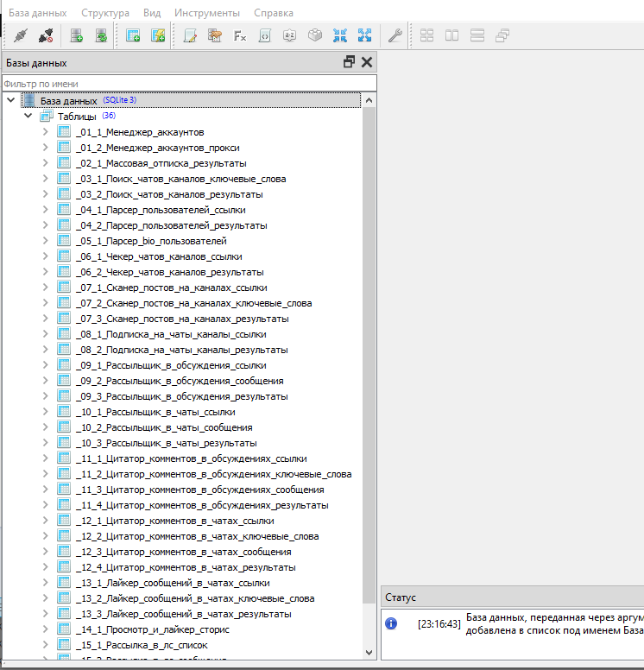Select the _02_1_Массовая_отписка_результаты table
Image resolution: width=644 pixels, height=670 pixels.
[x=161, y=163]
